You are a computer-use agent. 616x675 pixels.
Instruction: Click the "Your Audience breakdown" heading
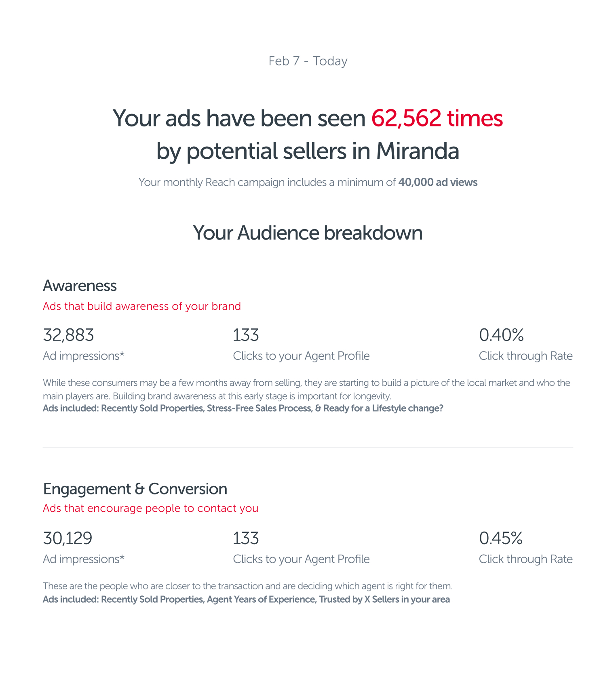click(308, 233)
